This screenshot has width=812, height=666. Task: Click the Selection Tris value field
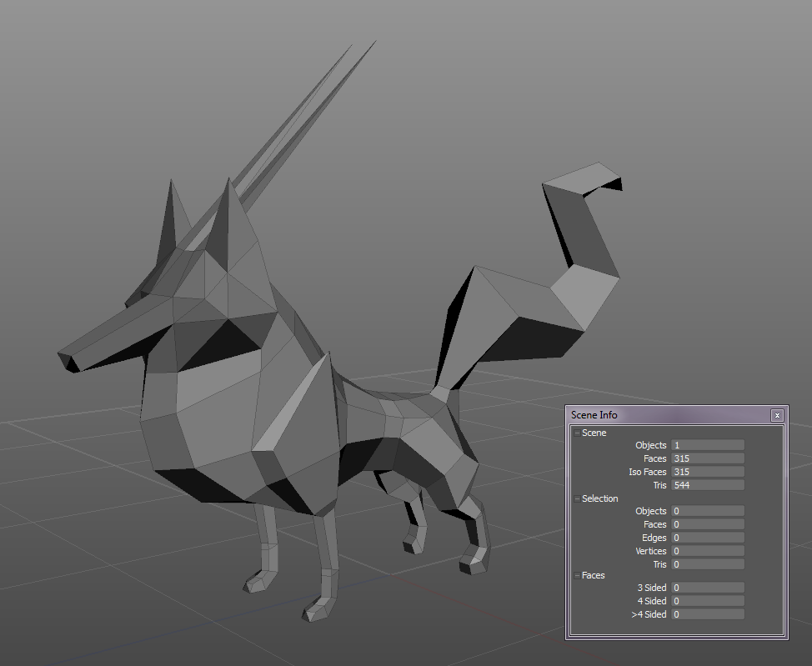(708, 564)
